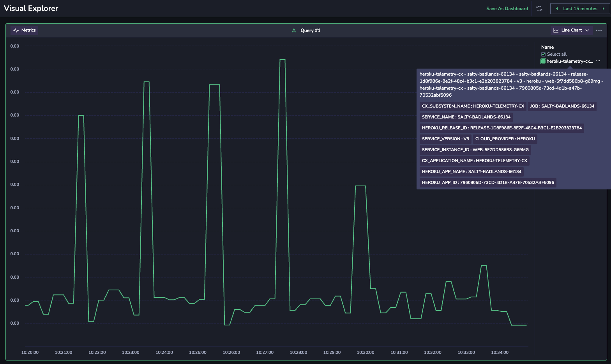Select the Query #1 title
This screenshot has height=364, width=611.
click(310, 30)
